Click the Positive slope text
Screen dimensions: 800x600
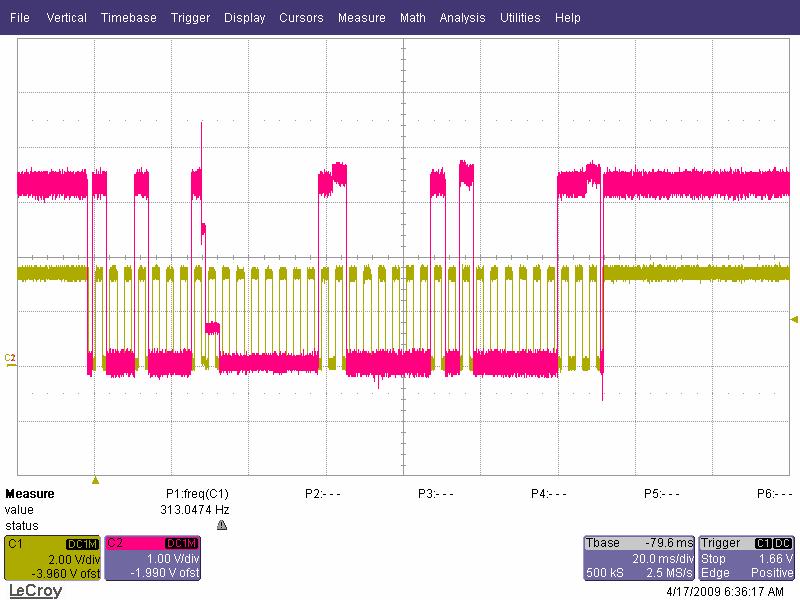tap(772, 573)
